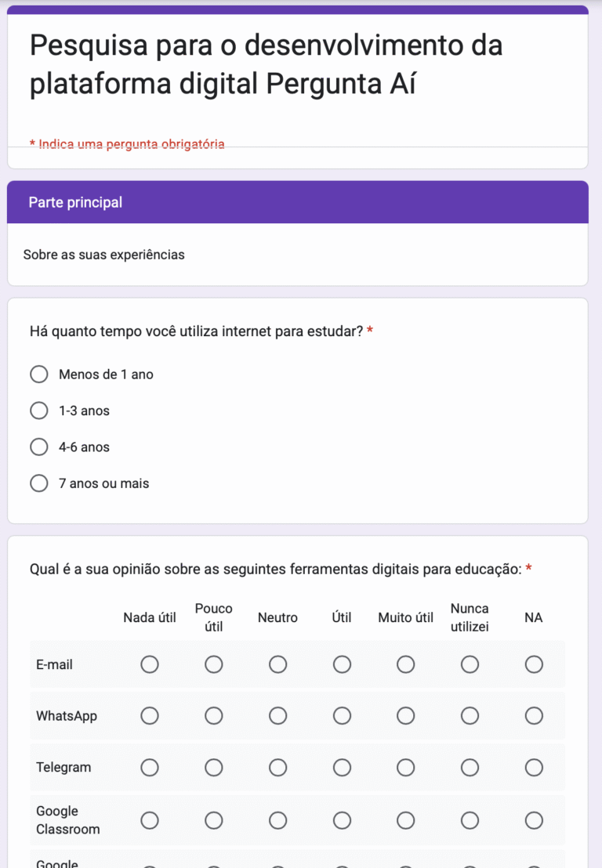Choose the '1-3 anos' radio button
This screenshot has height=868, width=602.
point(39,410)
